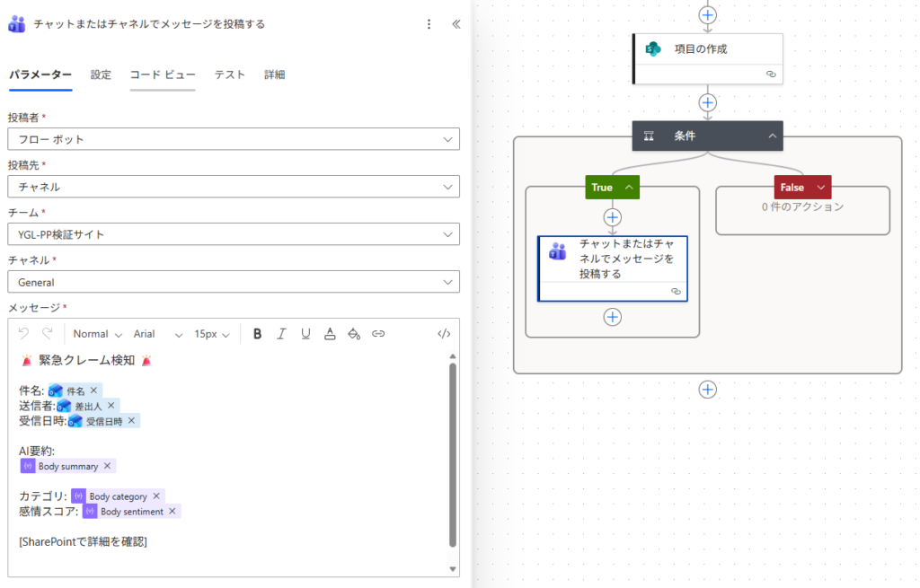Switch to the 設定 tab
The width and height of the screenshot is (920, 588).
pos(101,75)
